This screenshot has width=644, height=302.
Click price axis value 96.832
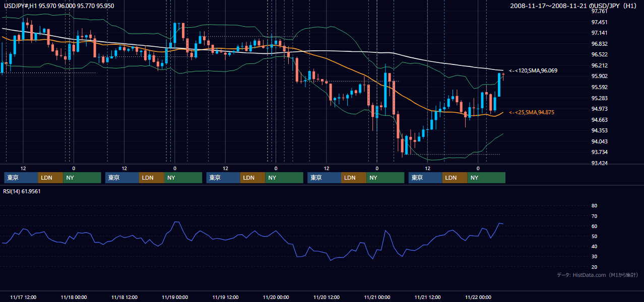[599, 44]
